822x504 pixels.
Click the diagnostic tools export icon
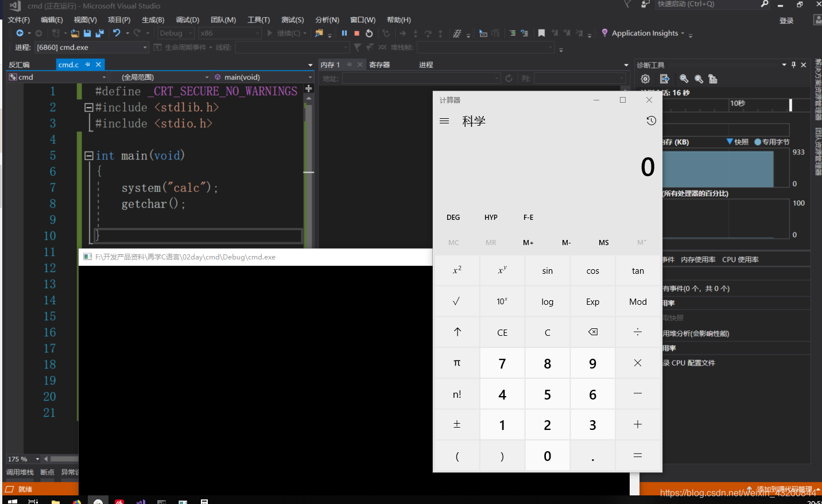[x=664, y=79]
